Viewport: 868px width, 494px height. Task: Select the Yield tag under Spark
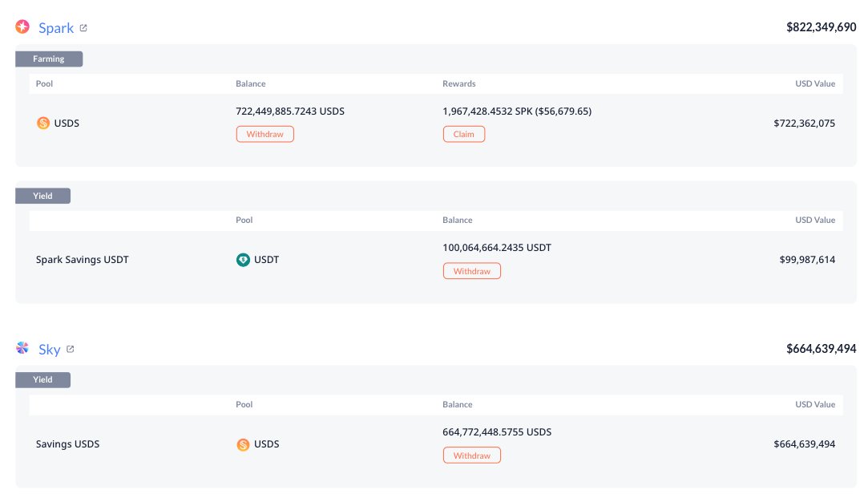coord(42,196)
